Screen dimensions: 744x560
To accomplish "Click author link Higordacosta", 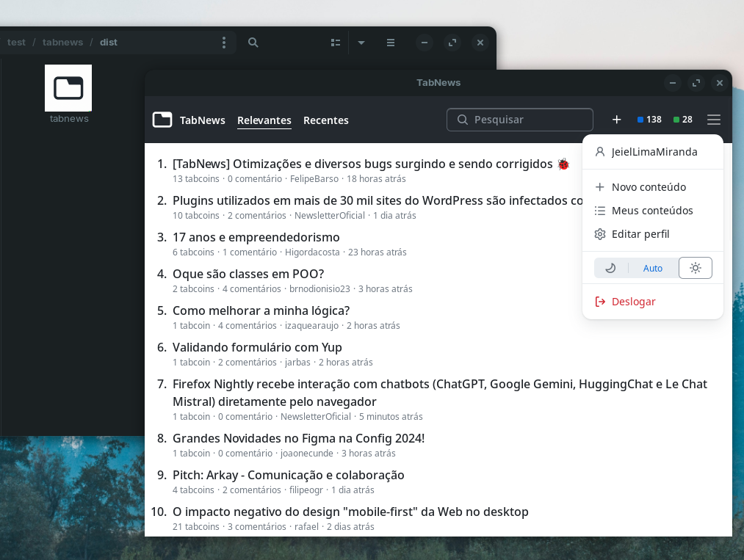I will pyautogui.click(x=312, y=252).
